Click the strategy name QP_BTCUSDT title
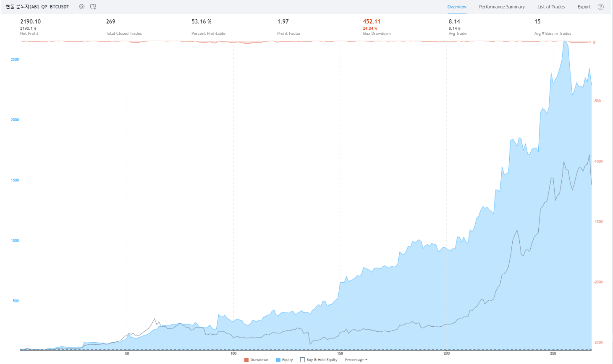 37,7
